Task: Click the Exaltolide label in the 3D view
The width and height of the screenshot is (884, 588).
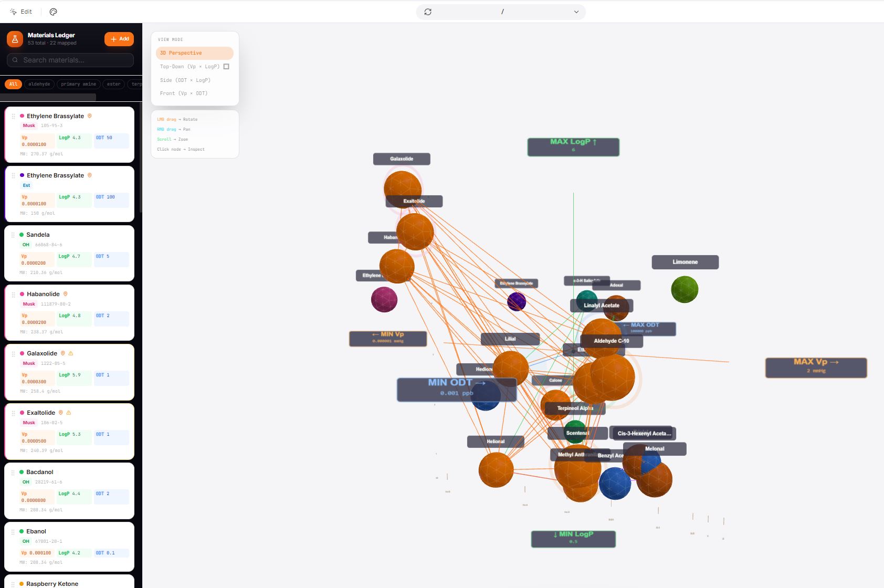Action: 414,201
